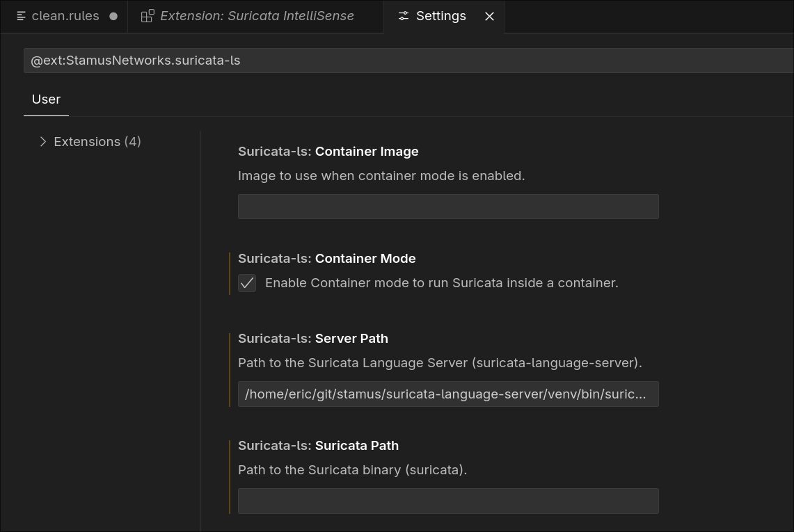Switch to the clean.rules tab
This screenshot has width=794, height=532.
pos(65,15)
